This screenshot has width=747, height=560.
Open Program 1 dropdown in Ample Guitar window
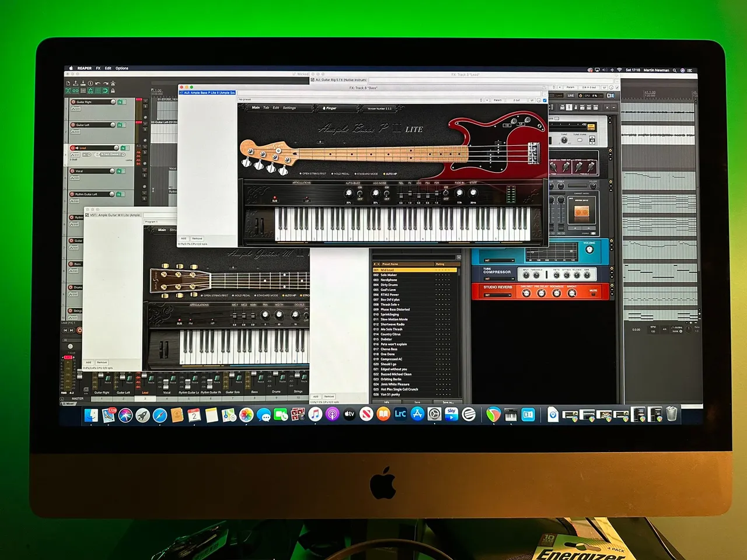click(x=160, y=222)
